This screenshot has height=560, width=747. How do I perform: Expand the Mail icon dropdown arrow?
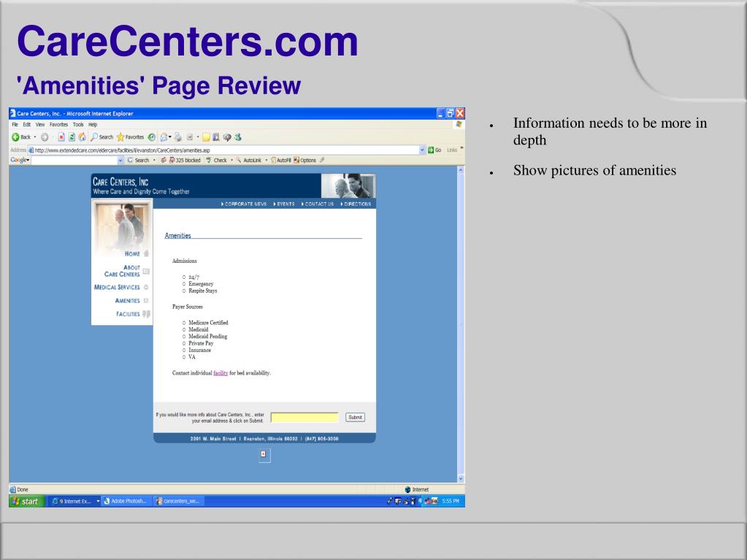pyautogui.click(x=170, y=137)
